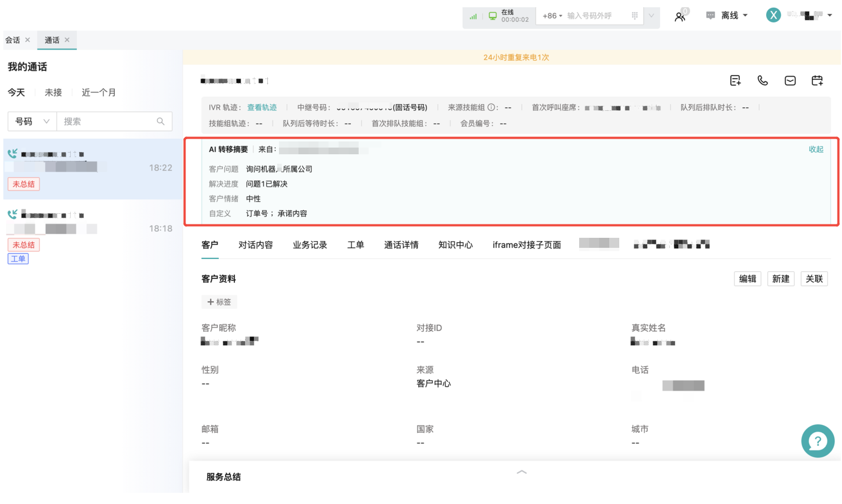This screenshot has height=504, width=842.
Task: Filter calls by 今天
Action: 16,92
